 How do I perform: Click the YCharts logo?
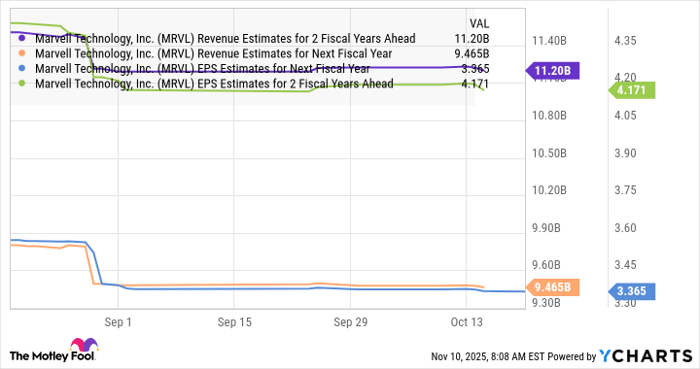coord(646,356)
